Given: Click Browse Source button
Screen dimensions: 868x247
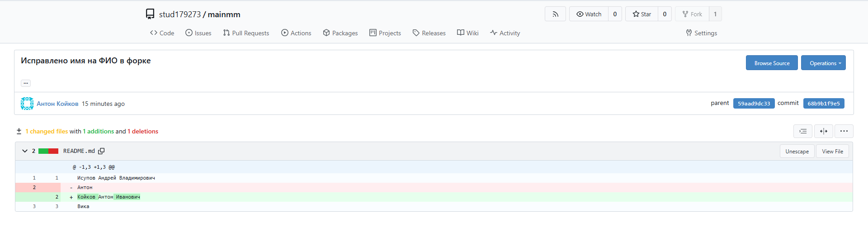Looking at the screenshot, I should (x=771, y=63).
